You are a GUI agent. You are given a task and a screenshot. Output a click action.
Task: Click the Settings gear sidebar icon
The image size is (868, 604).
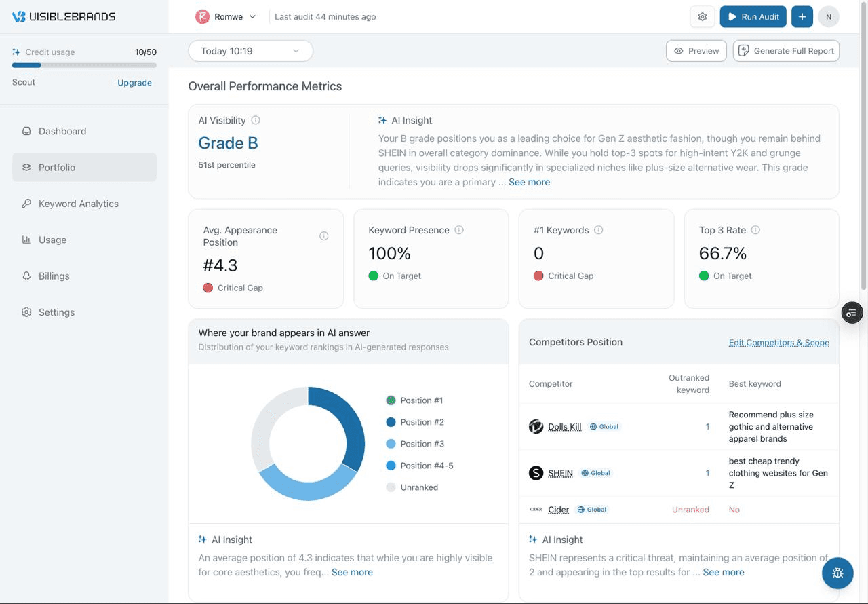26,312
